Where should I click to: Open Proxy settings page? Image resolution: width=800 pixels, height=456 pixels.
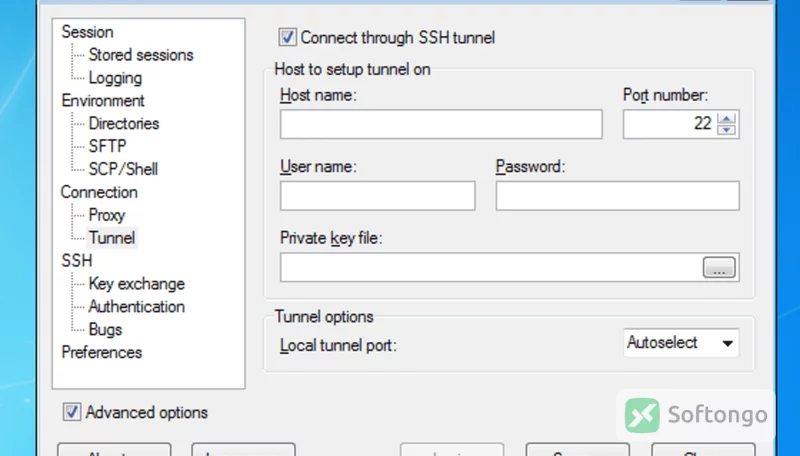coord(107,215)
